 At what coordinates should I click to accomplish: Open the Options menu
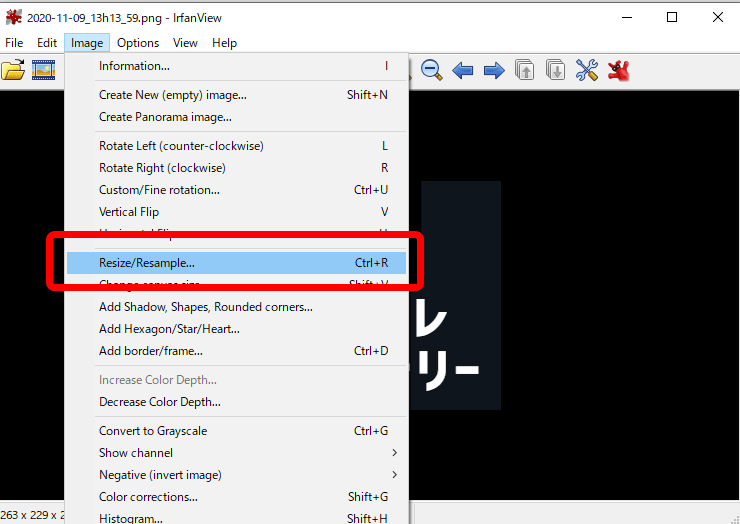(x=138, y=43)
